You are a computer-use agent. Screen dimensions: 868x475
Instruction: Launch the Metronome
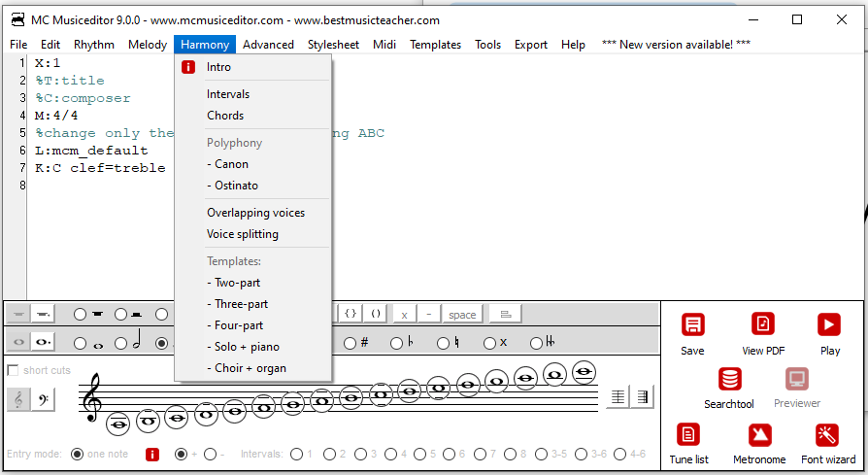pyautogui.click(x=759, y=435)
